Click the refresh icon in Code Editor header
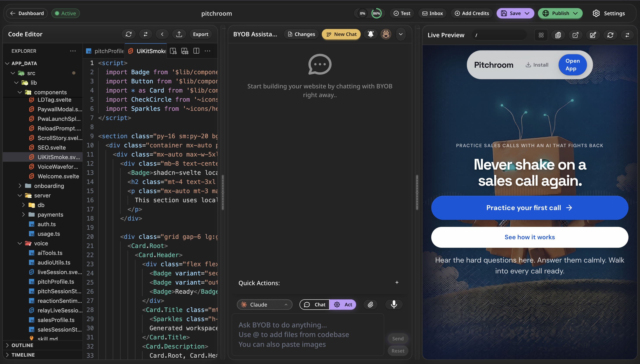 [128, 34]
